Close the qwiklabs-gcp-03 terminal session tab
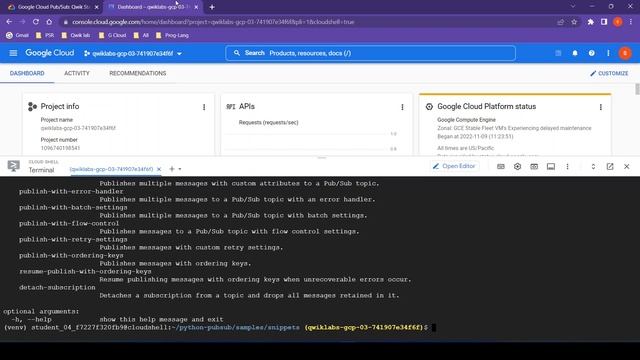Screen dimensions: 640x360 pos(159,169)
